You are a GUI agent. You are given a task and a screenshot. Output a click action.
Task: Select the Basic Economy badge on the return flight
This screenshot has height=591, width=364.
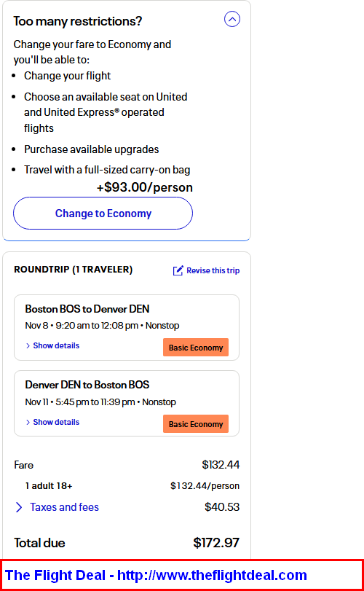point(196,424)
